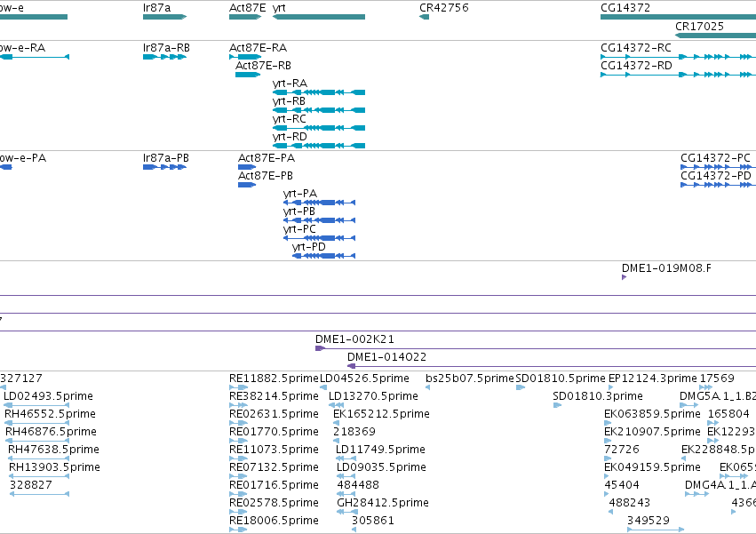Select the yrt-RC transcript
Viewport: 756px width, 534px height.
pyautogui.click(x=319, y=128)
